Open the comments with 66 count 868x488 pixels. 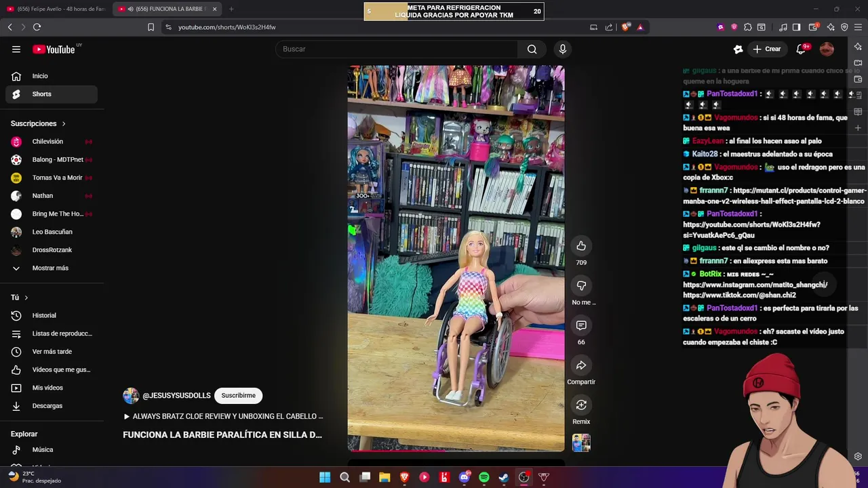pyautogui.click(x=581, y=325)
